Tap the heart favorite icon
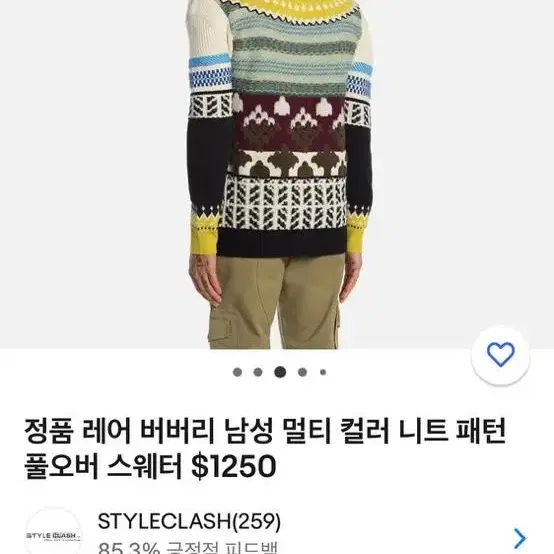 pyautogui.click(x=500, y=354)
